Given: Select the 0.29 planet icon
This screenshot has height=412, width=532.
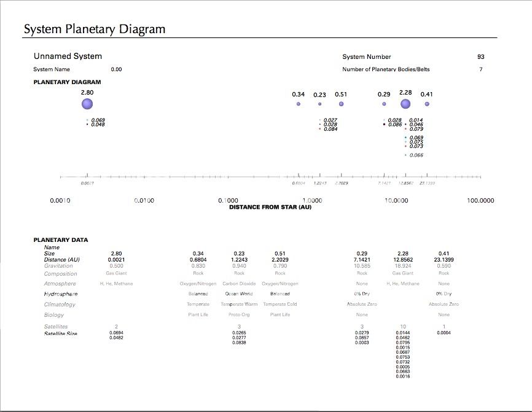Looking at the screenshot, I should 384,104.
